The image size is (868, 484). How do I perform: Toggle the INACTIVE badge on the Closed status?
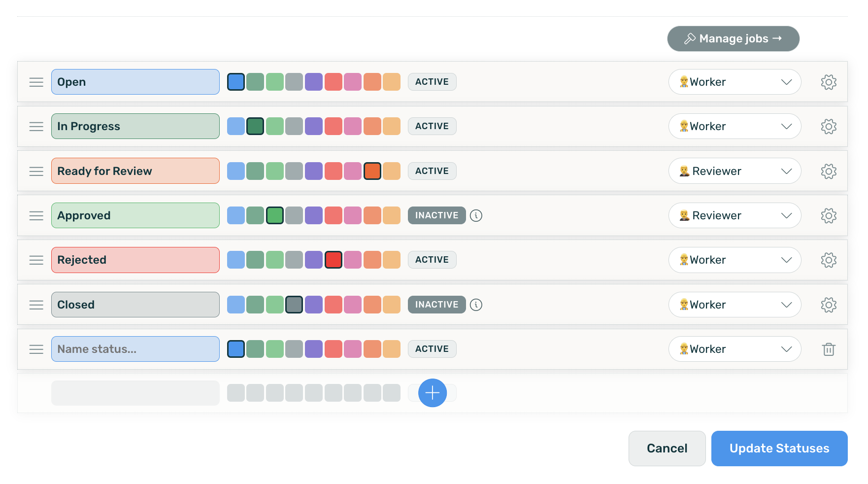coord(436,305)
